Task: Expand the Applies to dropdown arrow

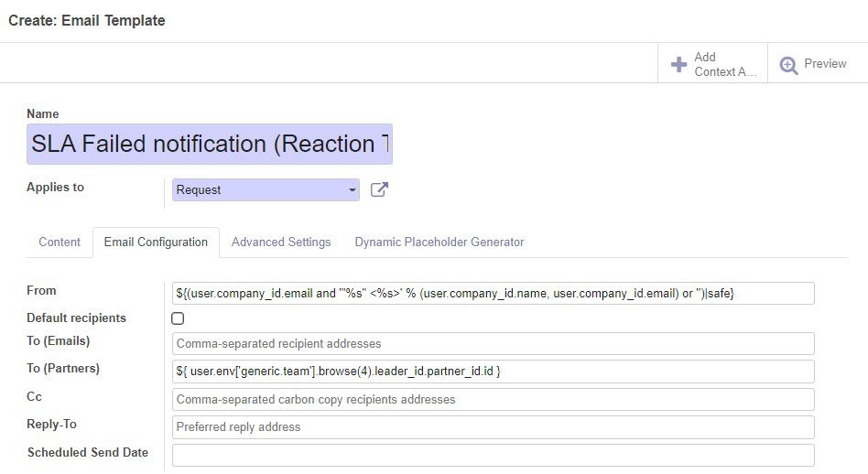Action: (353, 189)
